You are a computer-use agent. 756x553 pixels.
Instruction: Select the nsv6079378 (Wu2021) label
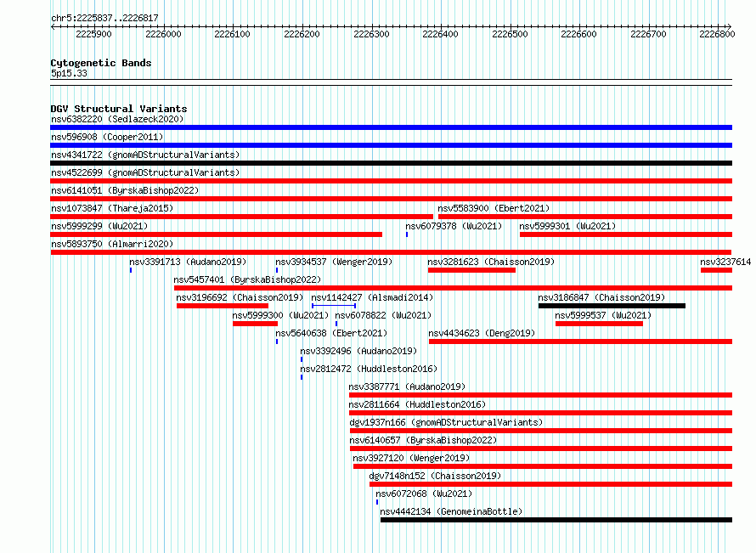pyautogui.click(x=454, y=226)
